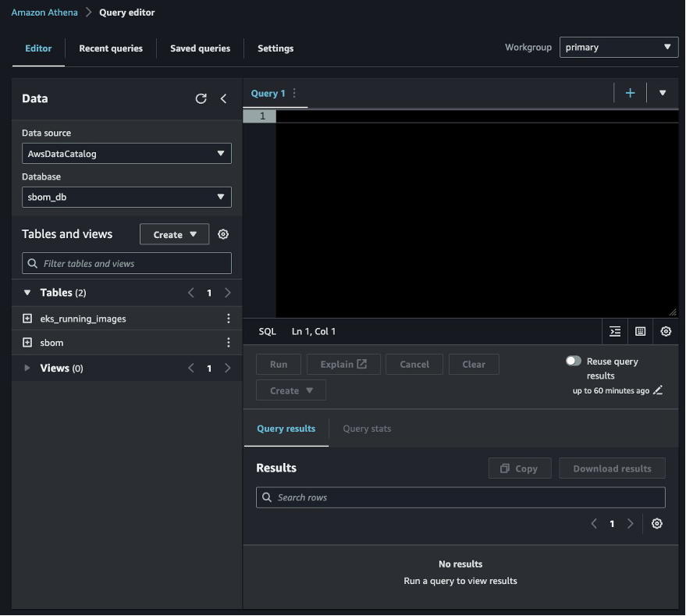686x616 pixels.
Task: Refresh the Data panel resources
Action: click(x=201, y=98)
